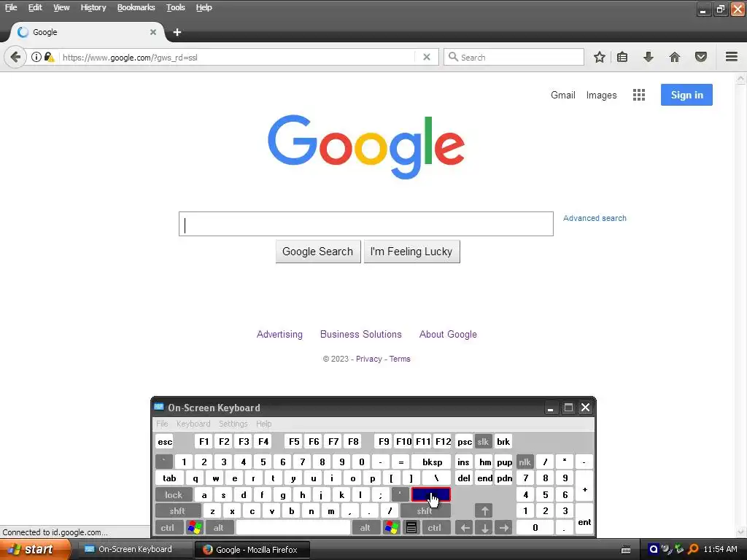The image size is (747, 560).
Task: Open the About Google link
Action: [x=448, y=334]
